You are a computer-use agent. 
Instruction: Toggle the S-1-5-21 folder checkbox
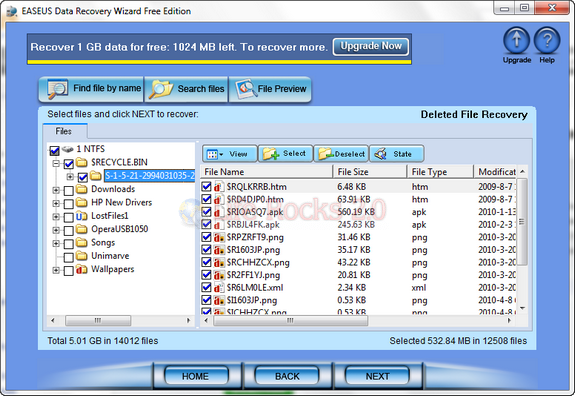coord(83,177)
